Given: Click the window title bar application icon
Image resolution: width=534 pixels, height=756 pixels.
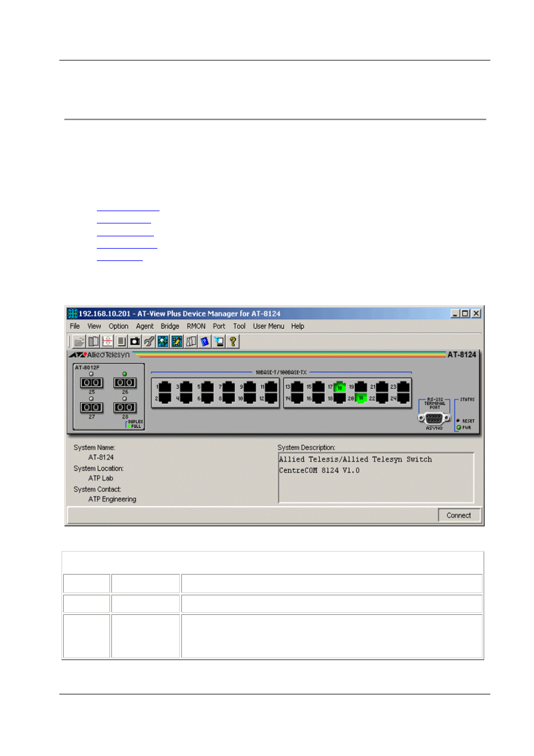Looking at the screenshot, I should click(72, 314).
